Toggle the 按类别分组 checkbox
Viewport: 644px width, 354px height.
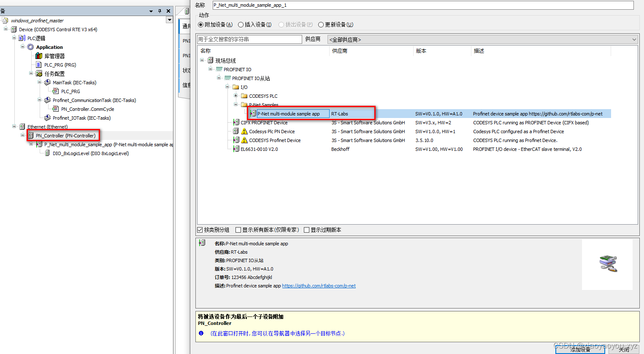pos(200,230)
